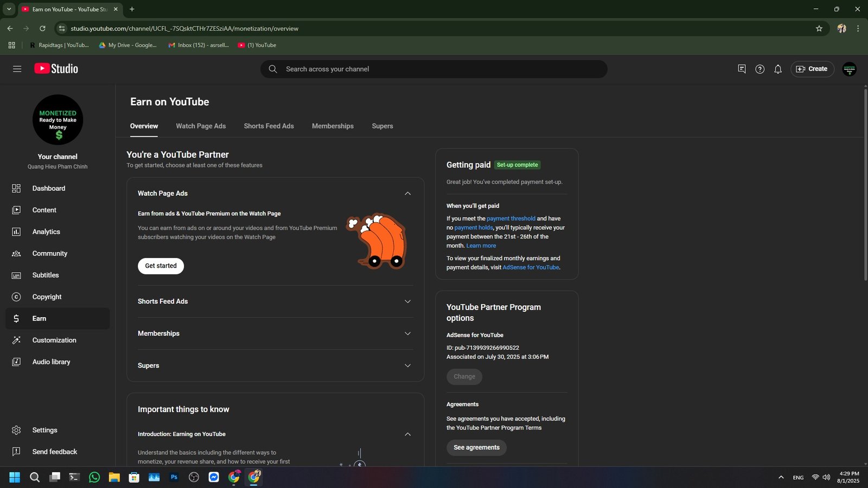Open AdSense for YouTube link

(531, 267)
